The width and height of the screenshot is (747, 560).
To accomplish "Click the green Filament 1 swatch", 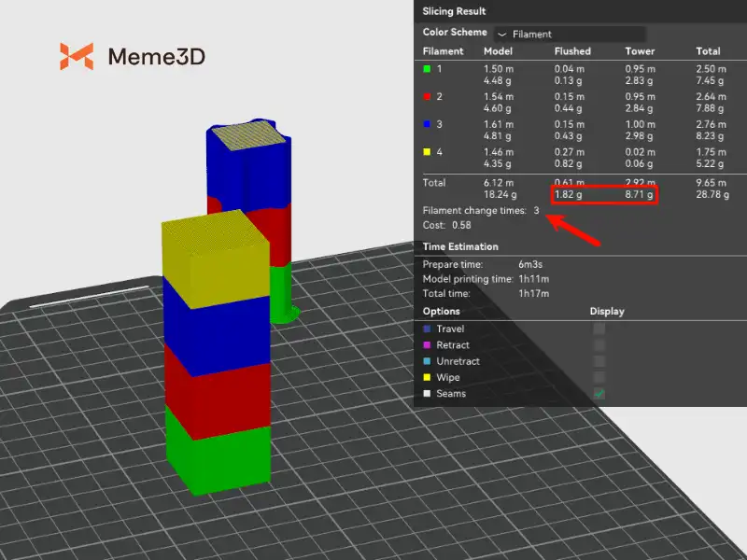I will point(427,68).
